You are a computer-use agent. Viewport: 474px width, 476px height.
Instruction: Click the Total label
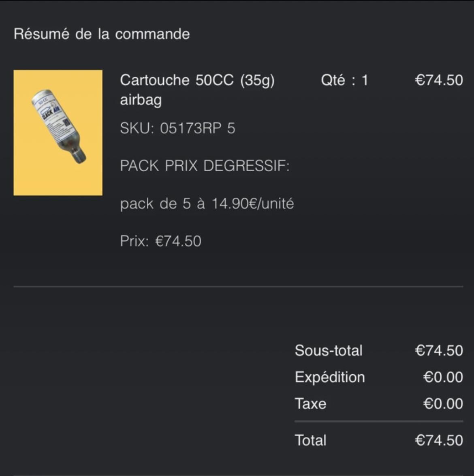[x=310, y=440]
